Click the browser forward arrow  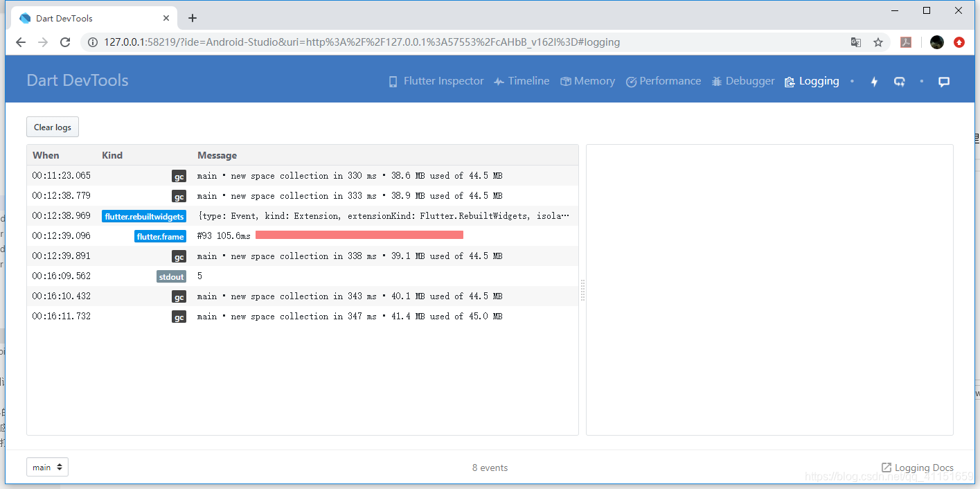click(x=43, y=42)
